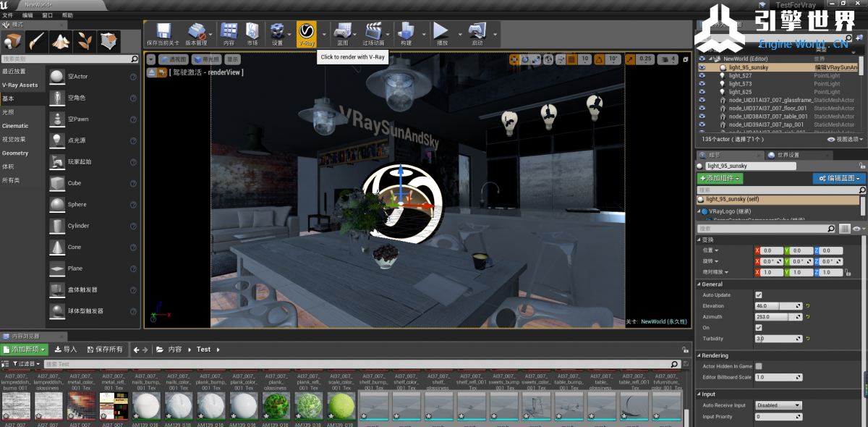Collapse the Rendering section
The height and width of the screenshot is (427, 868).
click(x=699, y=355)
